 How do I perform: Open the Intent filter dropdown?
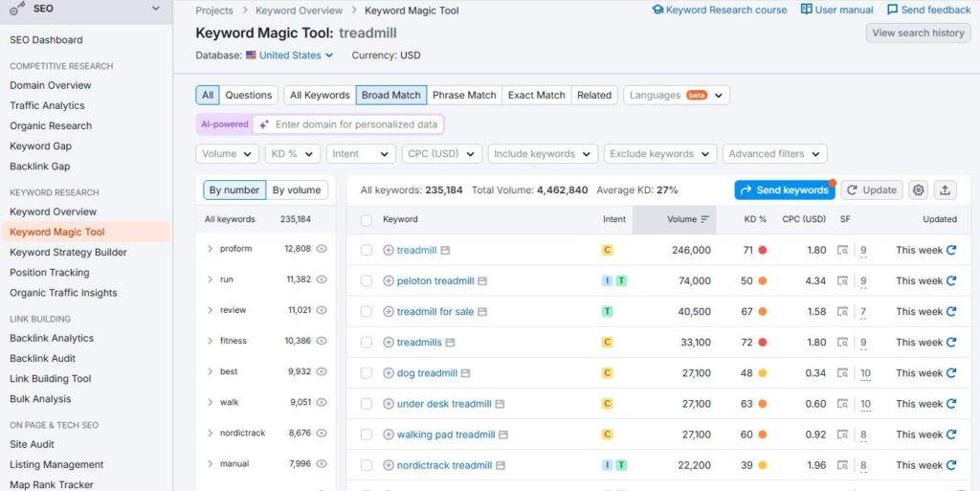(x=361, y=154)
